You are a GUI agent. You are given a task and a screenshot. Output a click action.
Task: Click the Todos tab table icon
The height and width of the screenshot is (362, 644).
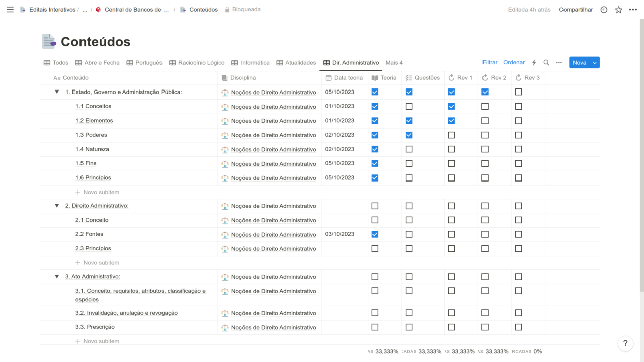click(x=47, y=63)
